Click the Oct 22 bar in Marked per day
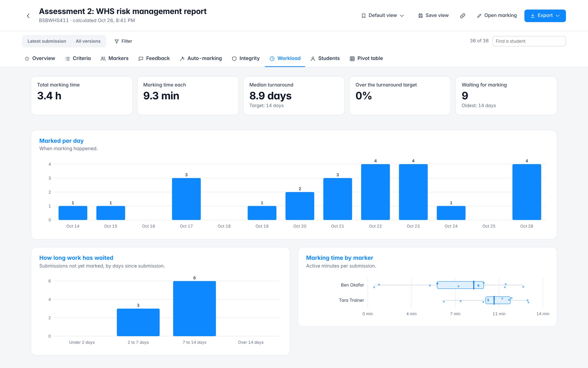 point(375,192)
